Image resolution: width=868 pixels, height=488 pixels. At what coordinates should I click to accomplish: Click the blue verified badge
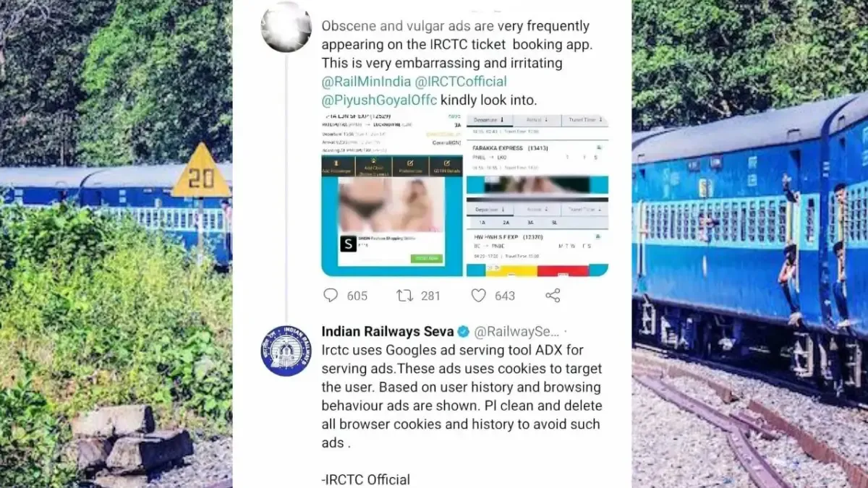pyautogui.click(x=462, y=332)
